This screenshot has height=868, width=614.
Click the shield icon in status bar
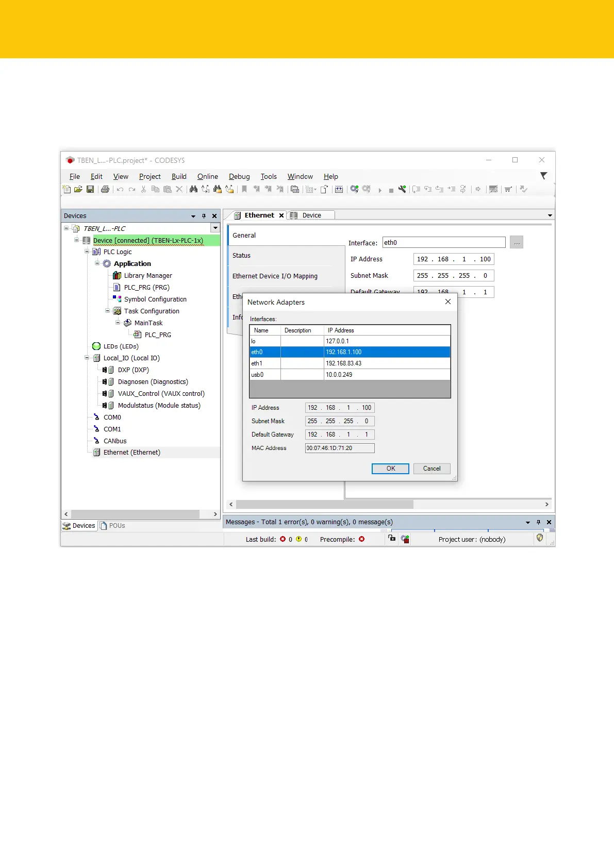point(540,538)
